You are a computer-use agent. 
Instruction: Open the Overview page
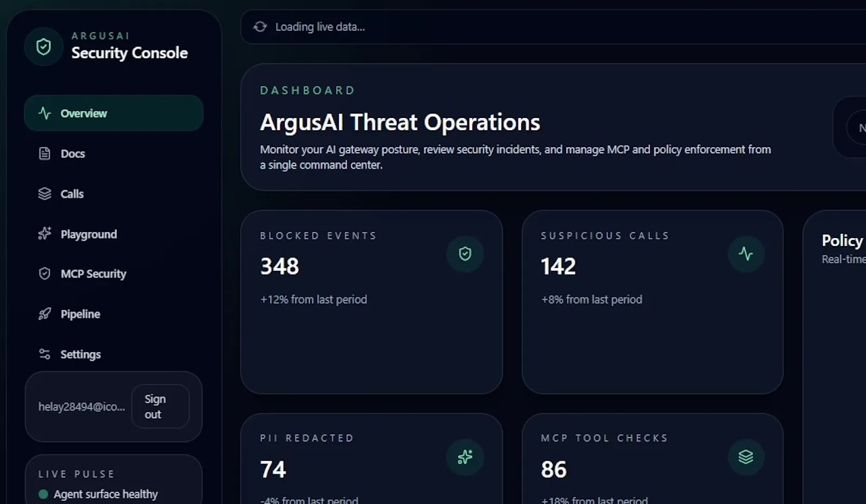pyautogui.click(x=114, y=113)
